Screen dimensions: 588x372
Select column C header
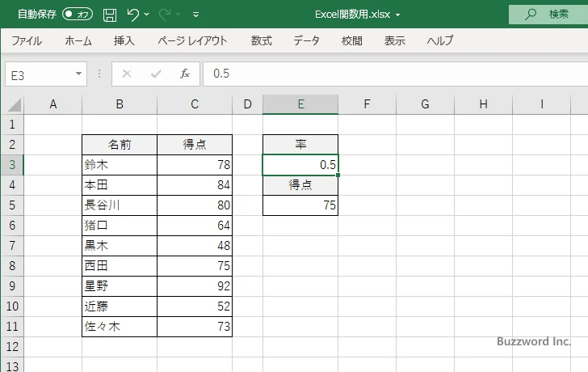click(x=195, y=104)
